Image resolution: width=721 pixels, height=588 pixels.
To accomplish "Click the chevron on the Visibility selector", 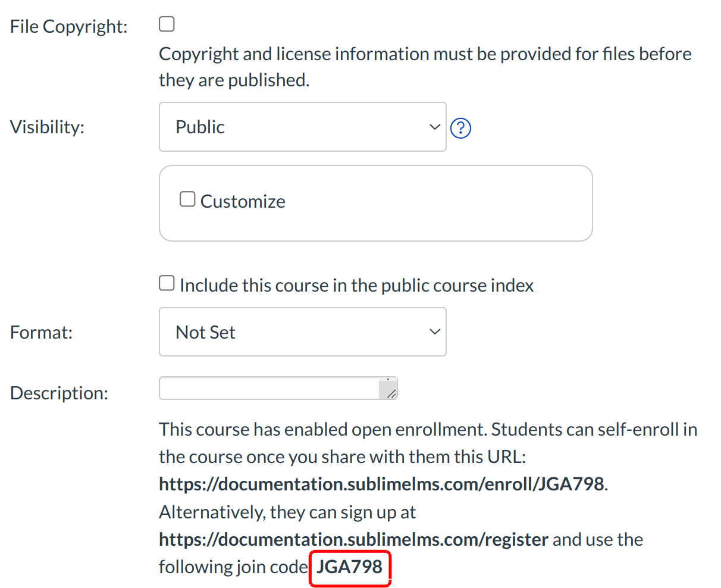I will [x=434, y=127].
